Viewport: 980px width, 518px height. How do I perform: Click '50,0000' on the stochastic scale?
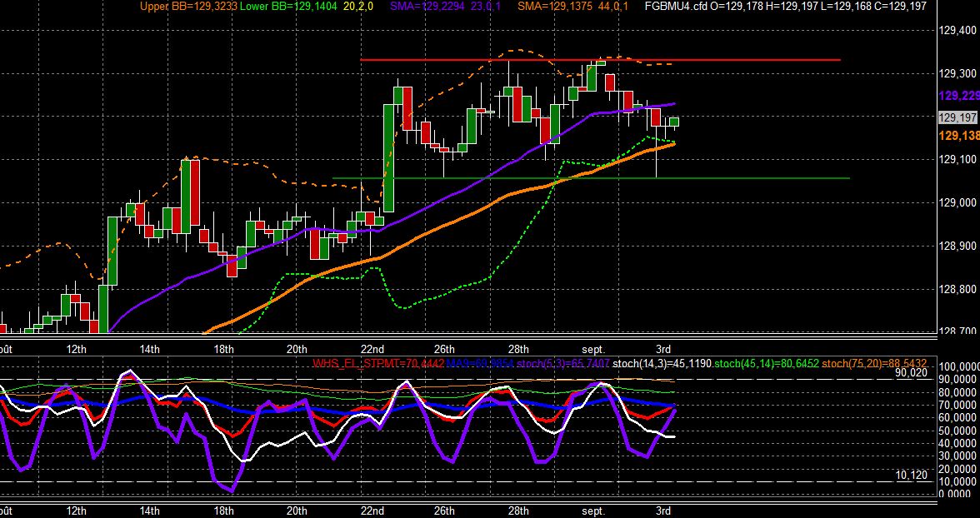(959, 431)
